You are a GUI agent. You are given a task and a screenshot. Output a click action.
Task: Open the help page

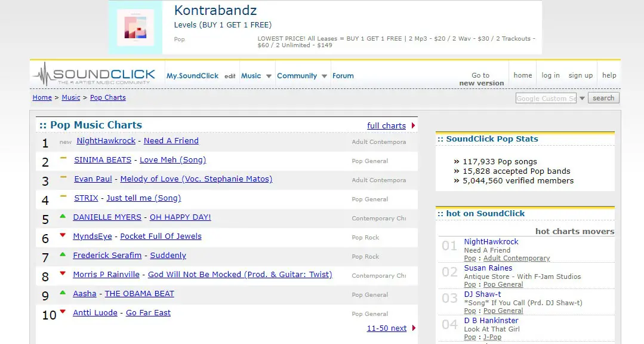[x=609, y=75]
